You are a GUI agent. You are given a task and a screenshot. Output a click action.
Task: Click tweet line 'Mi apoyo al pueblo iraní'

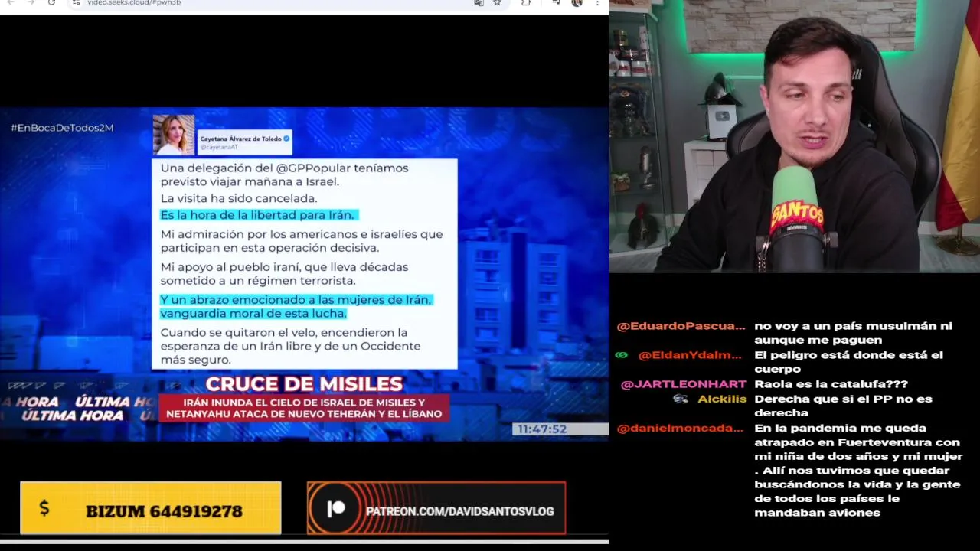(x=284, y=274)
